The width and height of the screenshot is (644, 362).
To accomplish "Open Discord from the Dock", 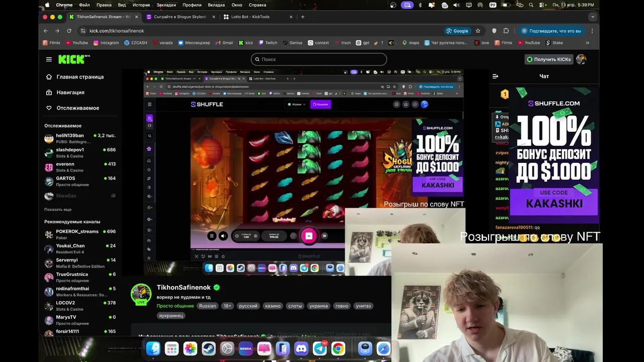I will tap(301, 348).
